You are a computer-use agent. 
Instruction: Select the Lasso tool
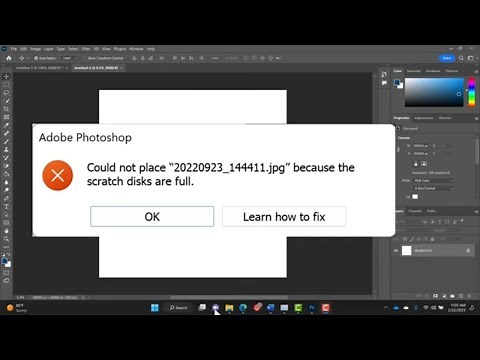[x=6, y=93]
